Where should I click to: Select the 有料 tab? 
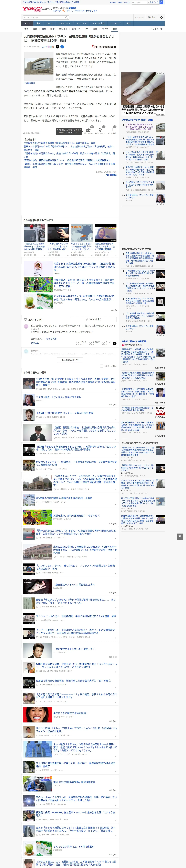tap(128, 23)
